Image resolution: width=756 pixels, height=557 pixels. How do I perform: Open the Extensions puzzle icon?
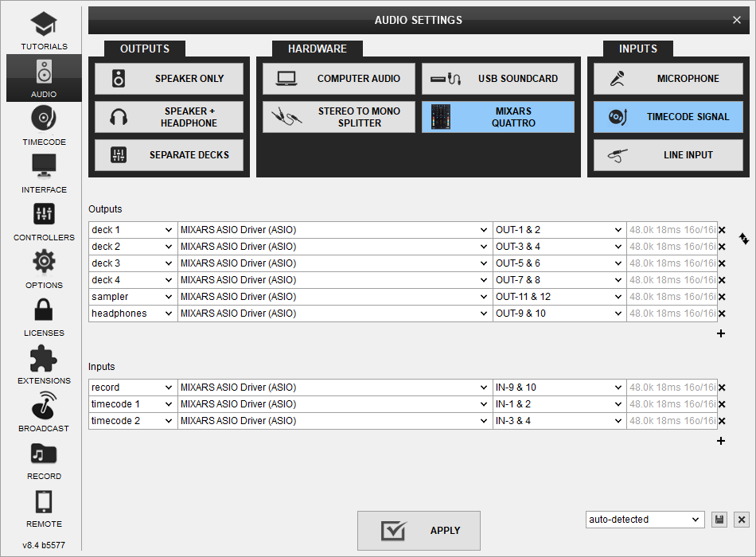(44, 364)
